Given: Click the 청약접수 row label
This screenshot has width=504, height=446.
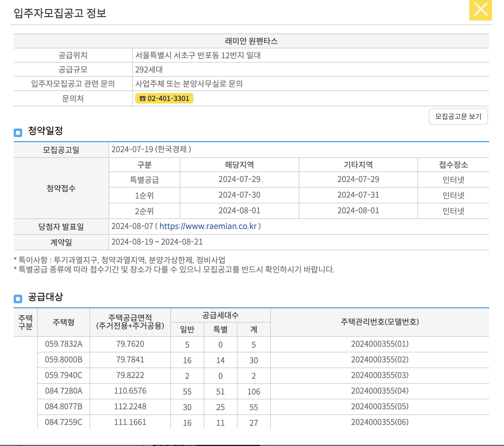Looking at the screenshot, I should pos(61,188).
